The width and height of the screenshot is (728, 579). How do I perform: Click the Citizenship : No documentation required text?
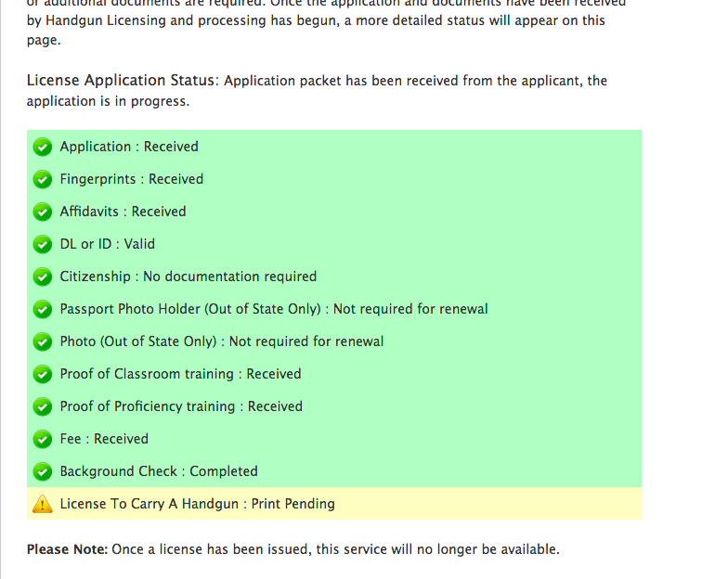188,277
